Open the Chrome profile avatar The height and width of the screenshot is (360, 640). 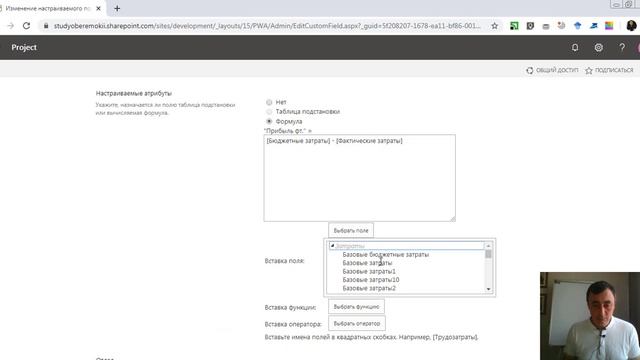pyautogui.click(x=631, y=26)
